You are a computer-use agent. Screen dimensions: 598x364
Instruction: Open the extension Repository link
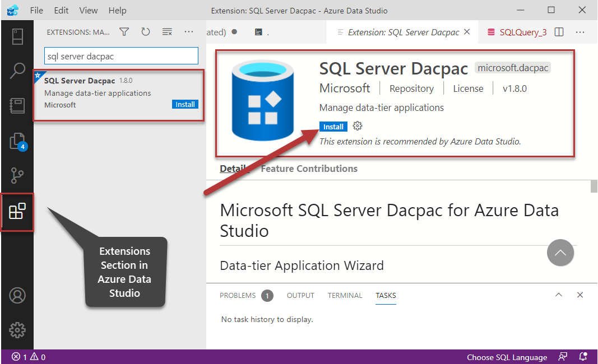coord(411,88)
